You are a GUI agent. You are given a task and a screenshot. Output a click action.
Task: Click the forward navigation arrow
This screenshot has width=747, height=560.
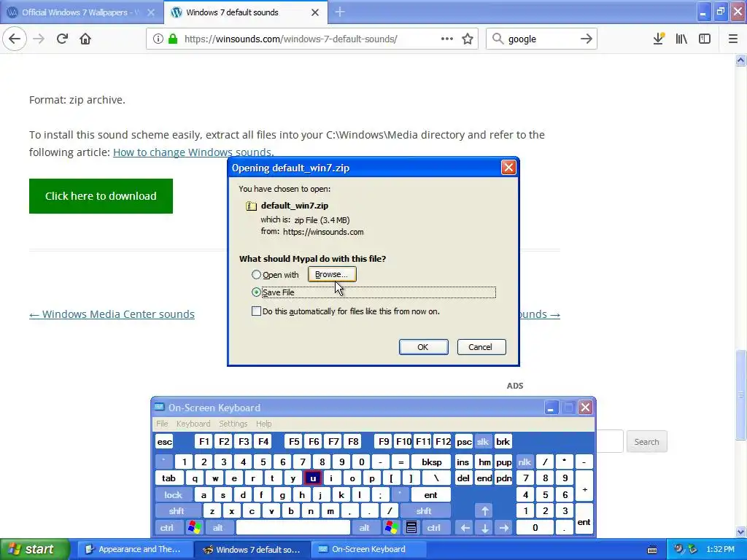pyautogui.click(x=39, y=39)
